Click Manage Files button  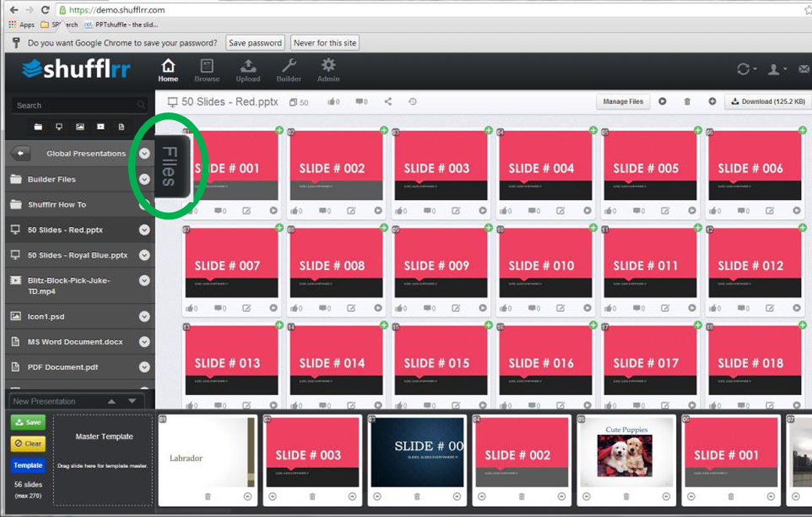(x=623, y=102)
